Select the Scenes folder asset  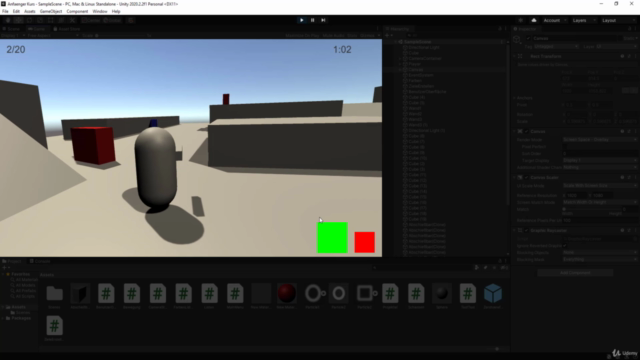[54, 296]
